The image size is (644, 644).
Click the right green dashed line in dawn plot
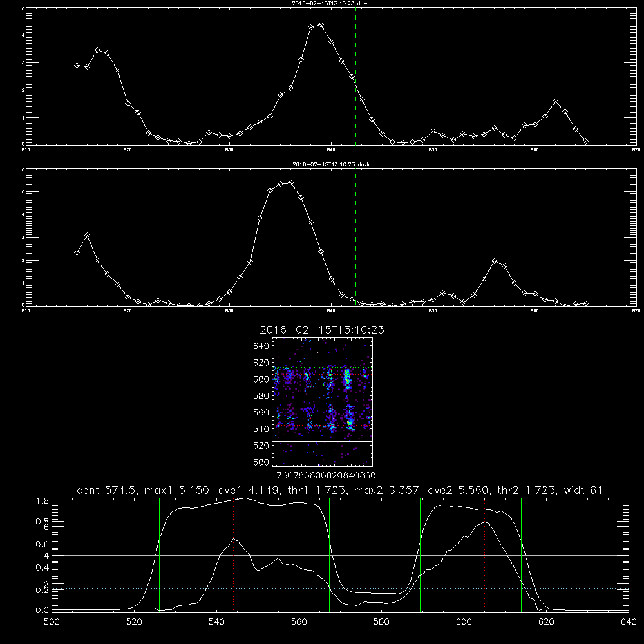pyautogui.click(x=355, y=76)
